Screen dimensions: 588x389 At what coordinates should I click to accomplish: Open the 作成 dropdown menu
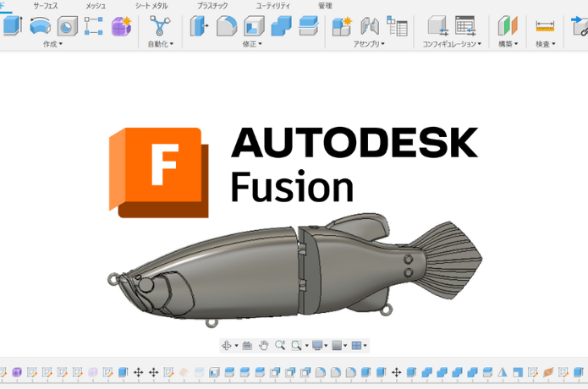pos(52,44)
